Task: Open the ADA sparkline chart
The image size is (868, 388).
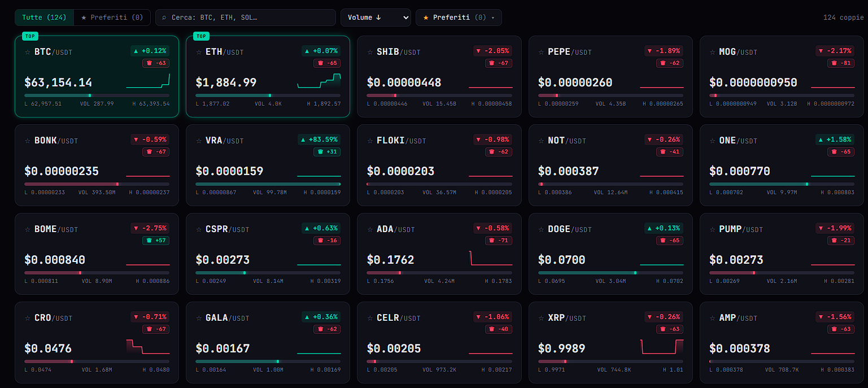Action: click(491, 258)
